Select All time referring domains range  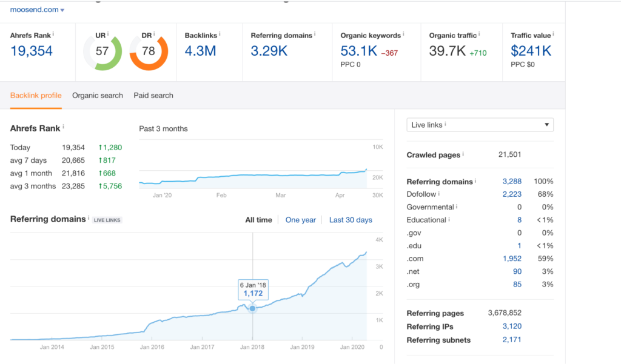(258, 220)
